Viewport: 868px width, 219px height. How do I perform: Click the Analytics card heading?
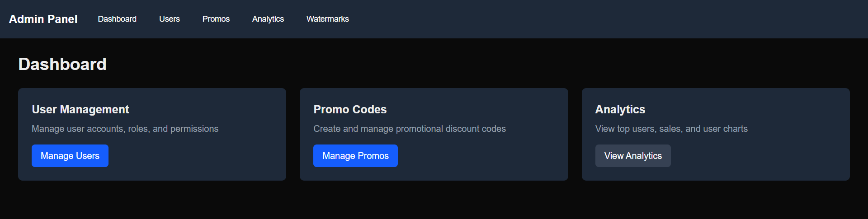tap(620, 109)
